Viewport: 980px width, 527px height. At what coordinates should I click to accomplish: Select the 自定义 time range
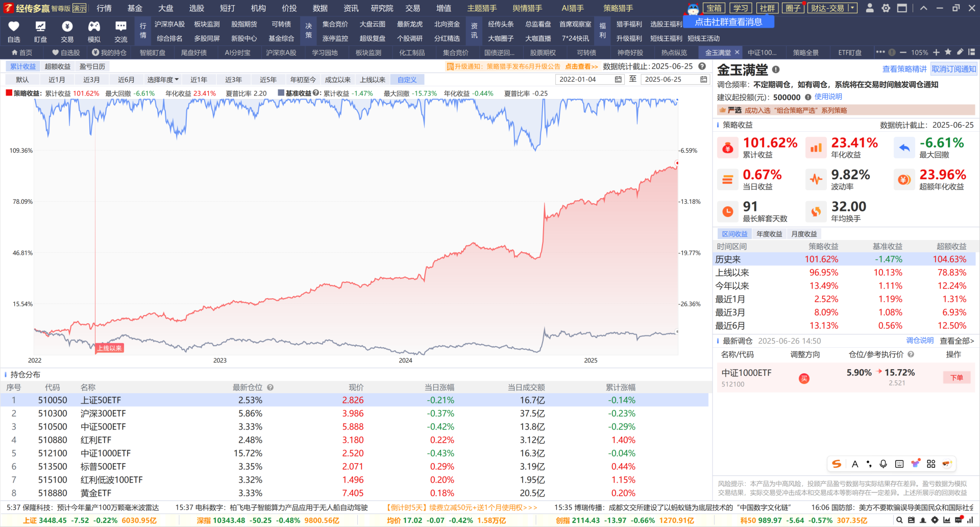click(407, 80)
